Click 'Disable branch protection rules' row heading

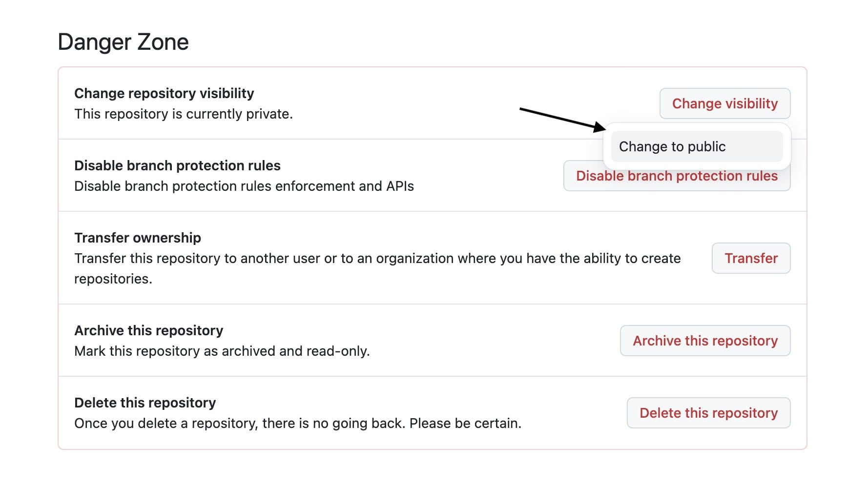coord(177,165)
